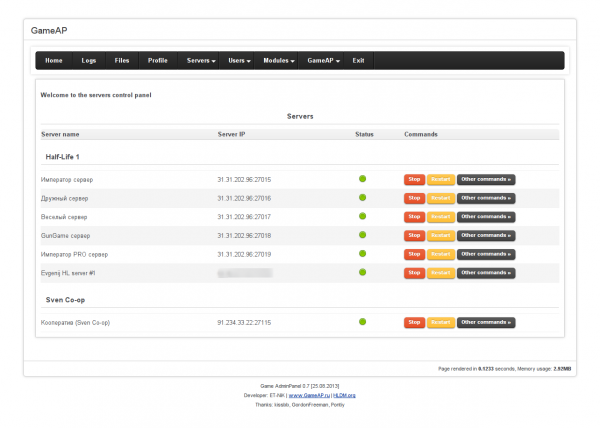Click green status dot for Кооператив server

[x=362, y=322]
